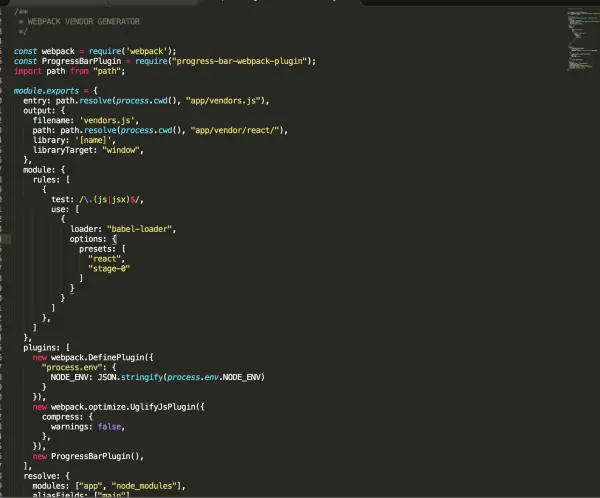600x498 pixels.
Task: Click the "process.env" string key
Action: 72,367
